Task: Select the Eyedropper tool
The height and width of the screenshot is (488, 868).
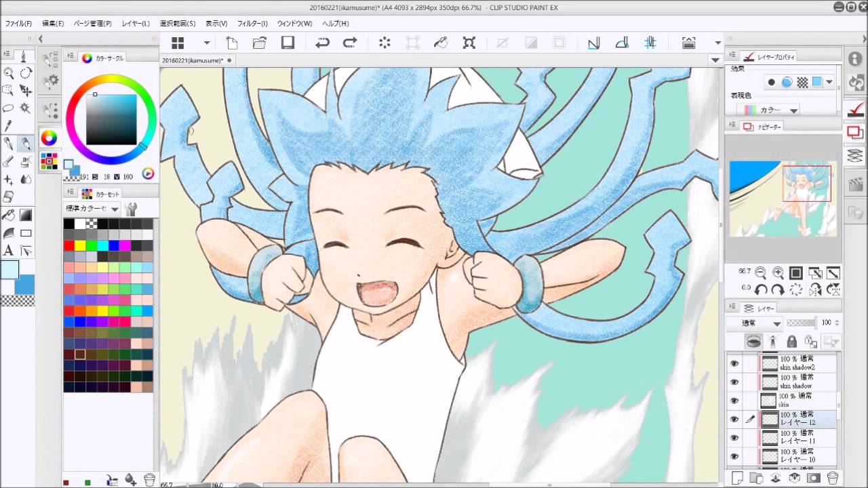Action: [9, 125]
